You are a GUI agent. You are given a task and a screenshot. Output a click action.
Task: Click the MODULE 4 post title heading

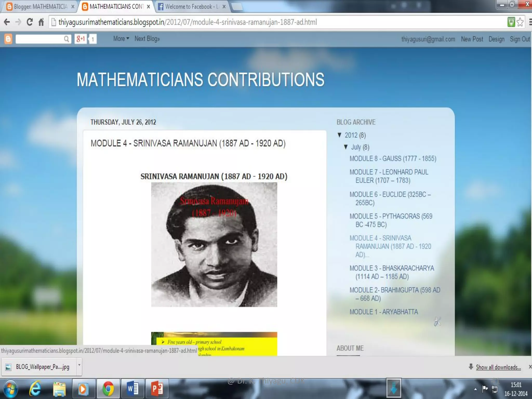click(188, 143)
